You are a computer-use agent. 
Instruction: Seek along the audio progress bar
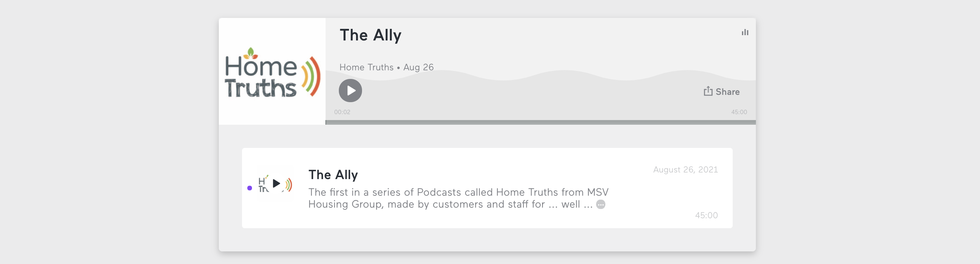click(x=541, y=122)
